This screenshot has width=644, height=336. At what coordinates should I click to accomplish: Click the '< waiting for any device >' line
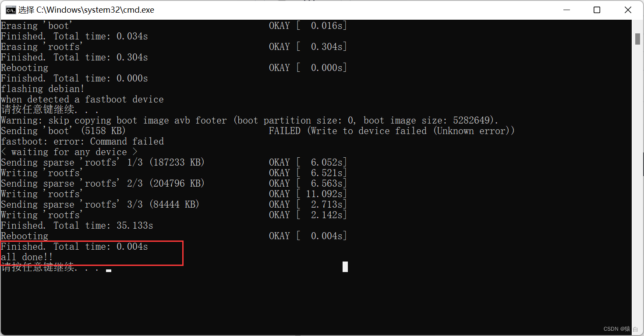69,152
